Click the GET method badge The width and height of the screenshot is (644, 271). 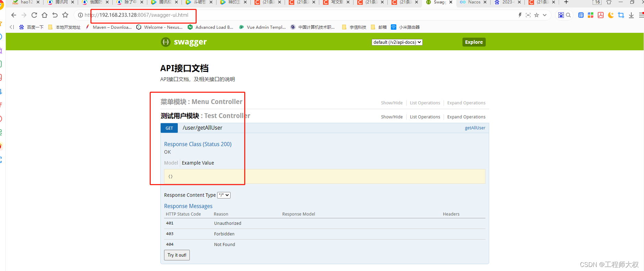coord(169,128)
